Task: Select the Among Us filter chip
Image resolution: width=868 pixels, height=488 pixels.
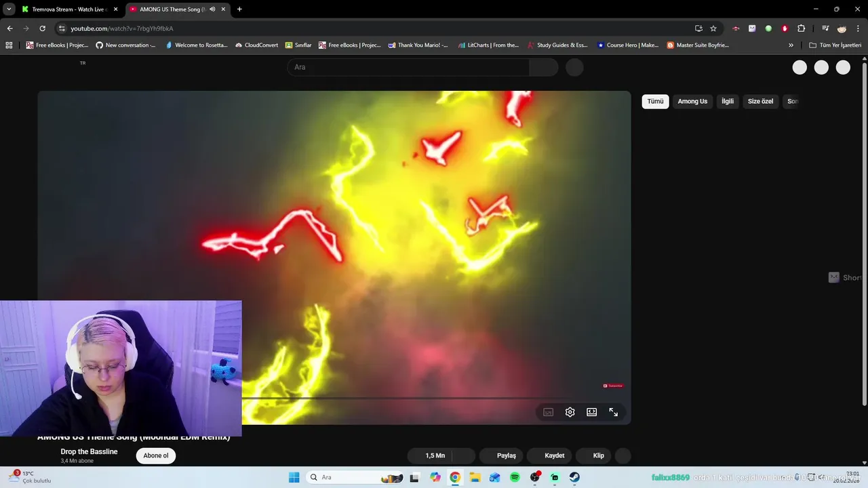Action: point(692,102)
